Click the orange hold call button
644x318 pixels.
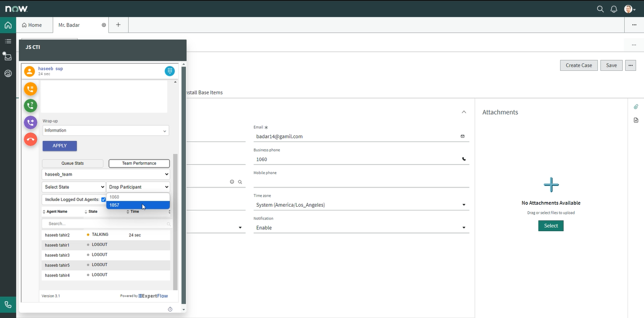31,89
